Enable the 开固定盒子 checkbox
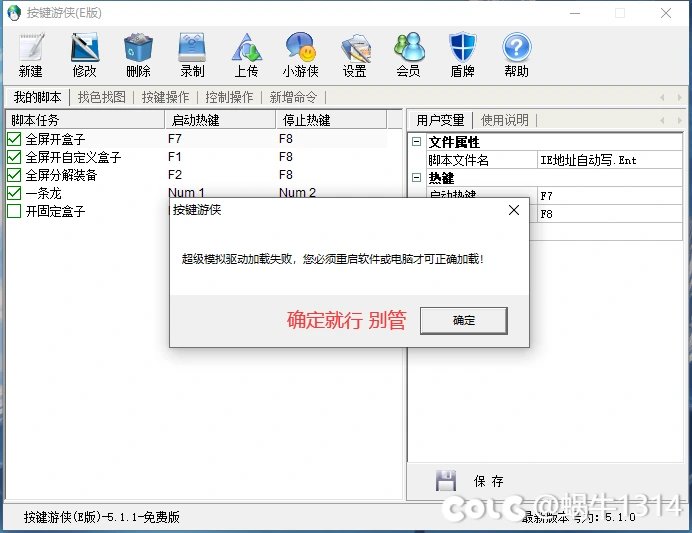The height and width of the screenshot is (533, 692). tap(14, 211)
